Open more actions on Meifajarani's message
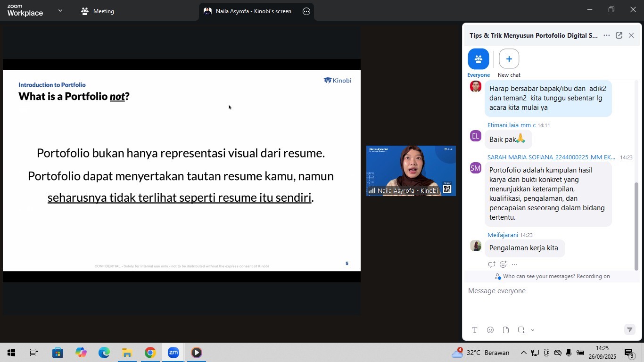This screenshot has width=644, height=362. pos(514,264)
